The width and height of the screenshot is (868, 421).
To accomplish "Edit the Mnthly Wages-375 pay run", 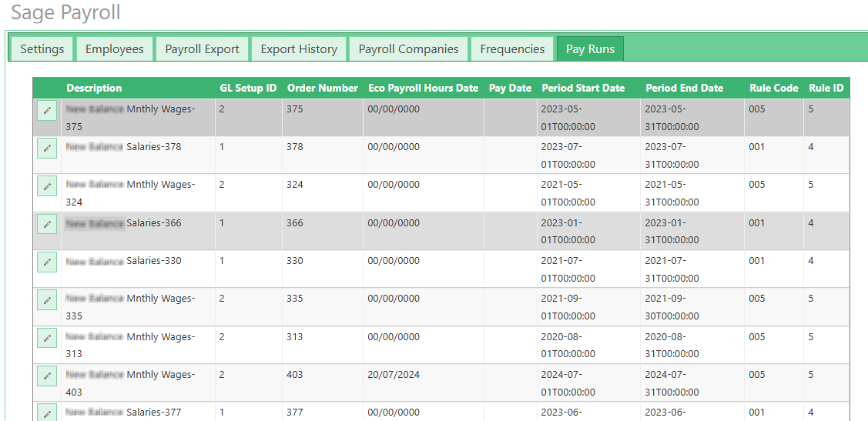I will click(47, 111).
